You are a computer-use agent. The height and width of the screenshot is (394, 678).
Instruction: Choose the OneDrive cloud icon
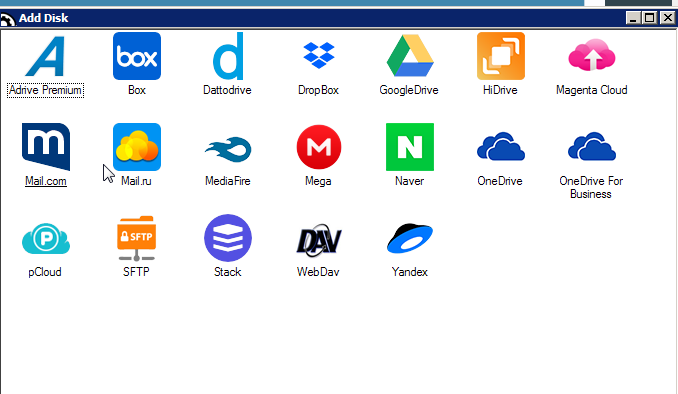[x=501, y=147]
